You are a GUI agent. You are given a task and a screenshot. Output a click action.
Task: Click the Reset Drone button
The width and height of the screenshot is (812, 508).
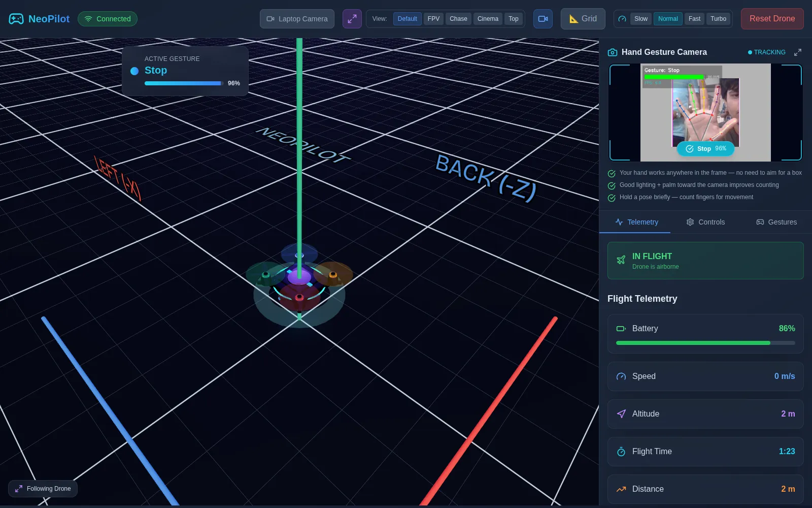[x=772, y=19]
